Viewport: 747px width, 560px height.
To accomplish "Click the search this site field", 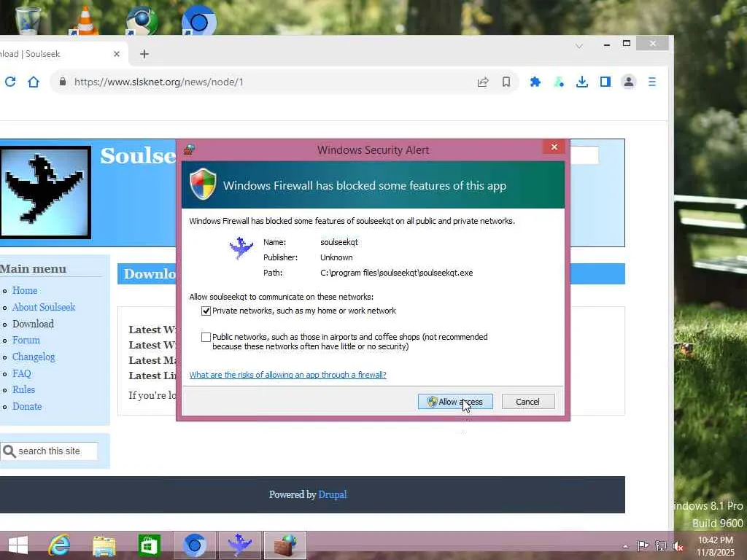I will click(x=49, y=451).
